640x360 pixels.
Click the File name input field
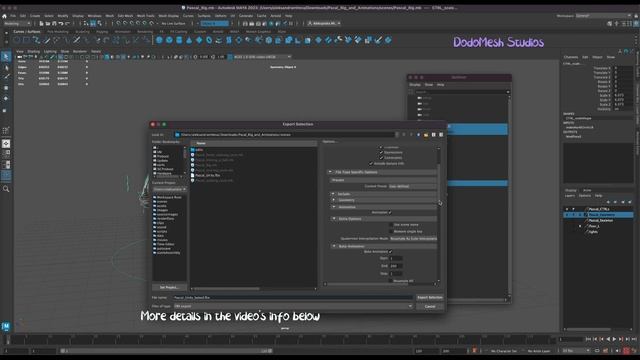click(293, 298)
